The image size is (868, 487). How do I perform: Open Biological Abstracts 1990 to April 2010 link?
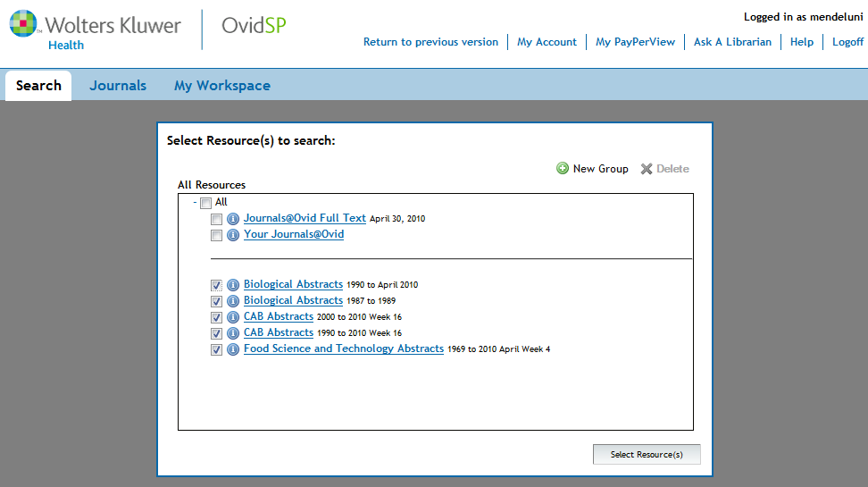(x=293, y=284)
